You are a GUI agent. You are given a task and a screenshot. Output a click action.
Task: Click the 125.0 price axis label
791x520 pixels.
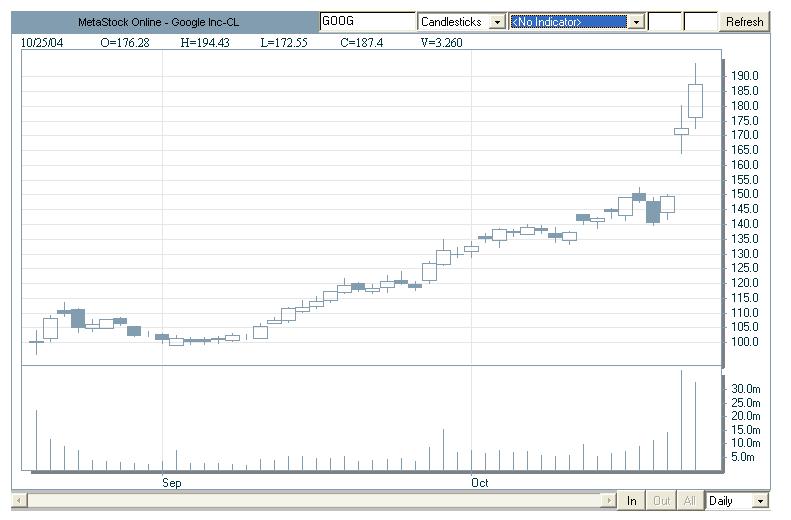coord(745,268)
